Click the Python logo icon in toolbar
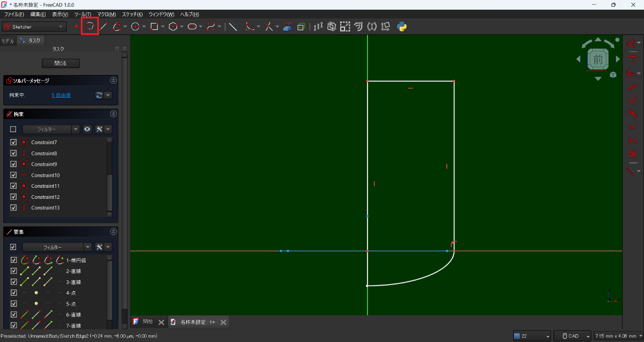The width and height of the screenshot is (644, 342). [x=402, y=27]
